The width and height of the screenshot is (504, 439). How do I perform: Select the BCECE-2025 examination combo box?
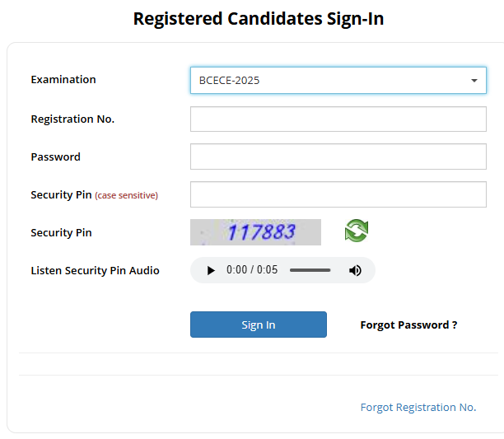coord(338,81)
